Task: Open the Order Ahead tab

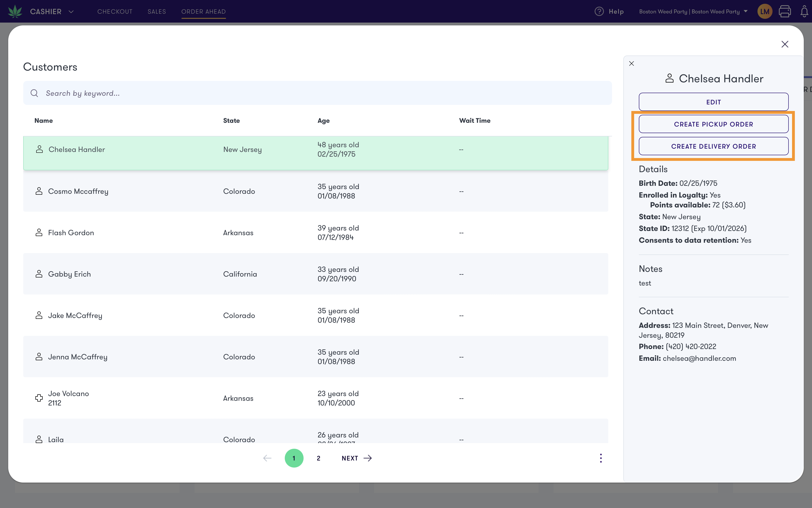Action: pyautogui.click(x=203, y=12)
